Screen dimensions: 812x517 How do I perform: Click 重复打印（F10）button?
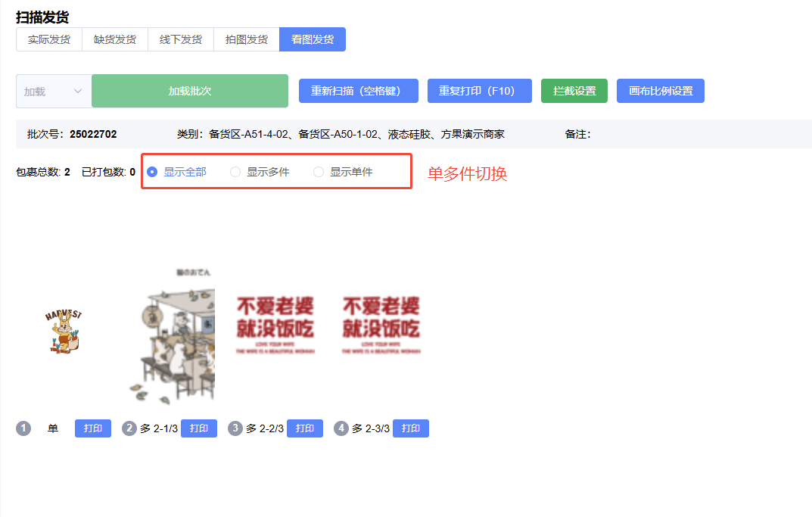[480, 91]
